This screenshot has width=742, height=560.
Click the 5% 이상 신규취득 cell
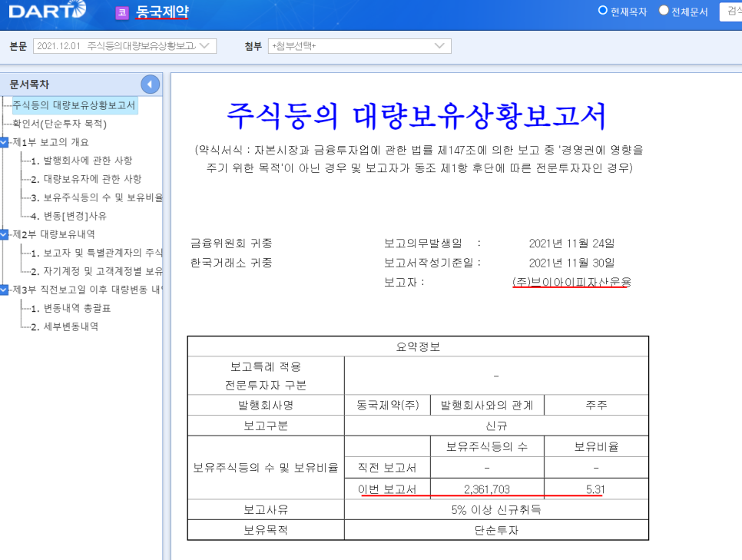(496, 510)
